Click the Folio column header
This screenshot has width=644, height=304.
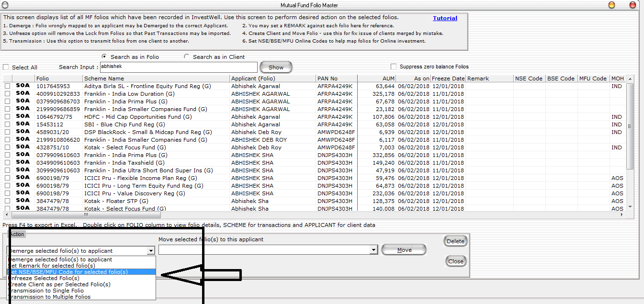59,79
